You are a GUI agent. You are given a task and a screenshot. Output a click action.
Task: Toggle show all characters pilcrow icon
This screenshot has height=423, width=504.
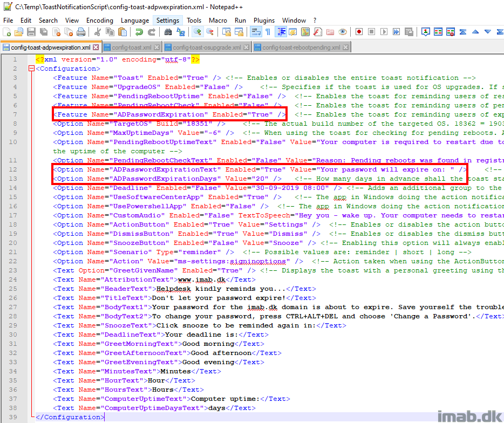(268, 32)
